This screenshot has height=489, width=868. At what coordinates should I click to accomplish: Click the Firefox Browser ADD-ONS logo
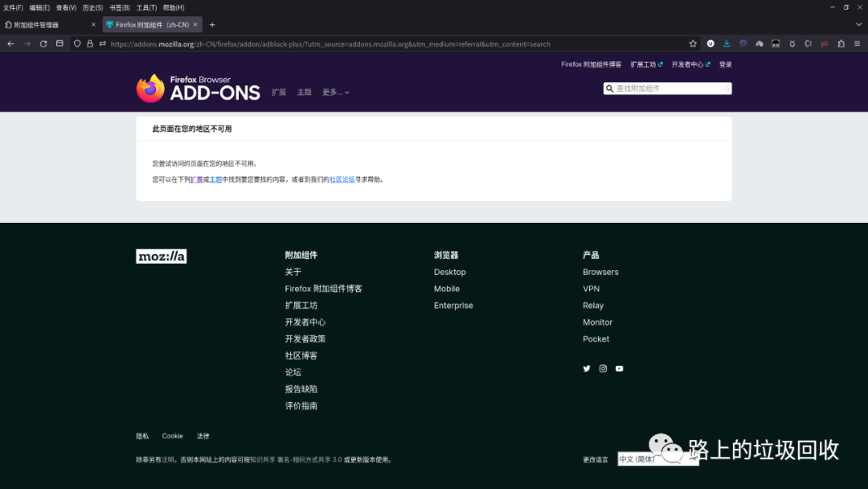pyautogui.click(x=199, y=88)
